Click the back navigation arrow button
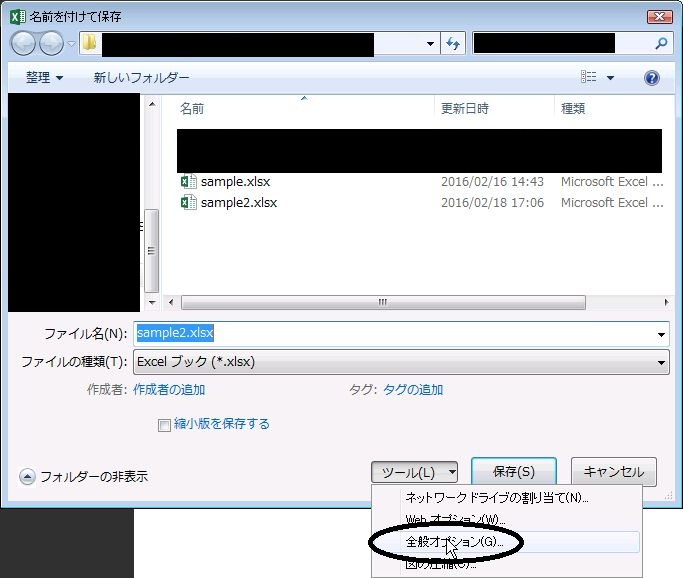 tap(24, 44)
